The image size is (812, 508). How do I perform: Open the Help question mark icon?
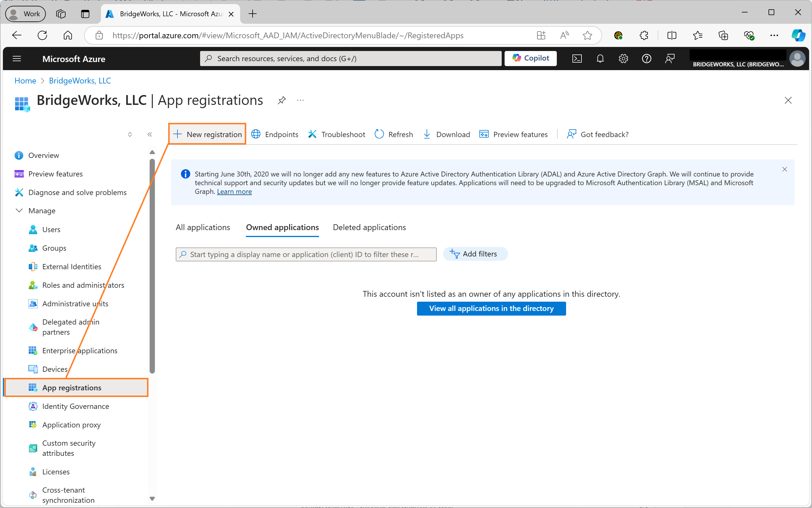click(647, 59)
